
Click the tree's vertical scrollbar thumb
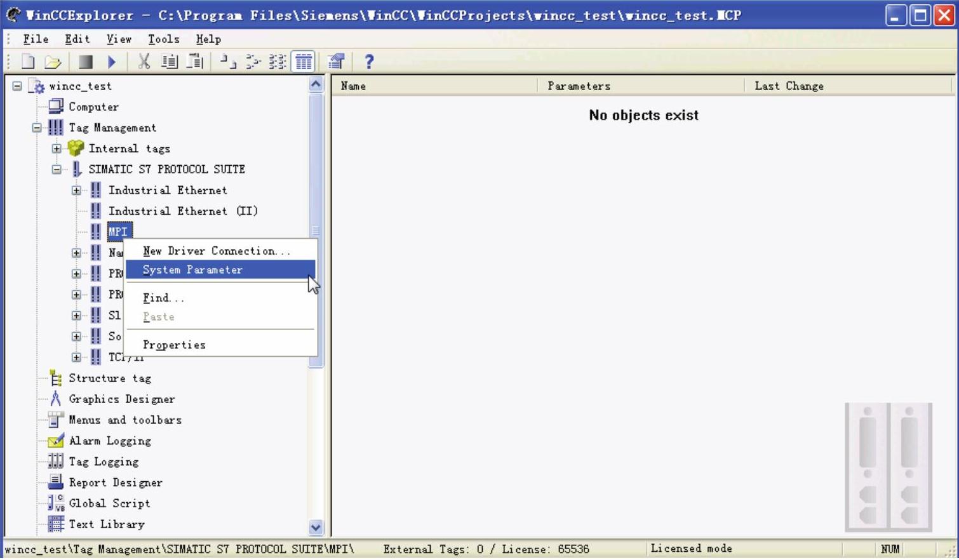316,230
